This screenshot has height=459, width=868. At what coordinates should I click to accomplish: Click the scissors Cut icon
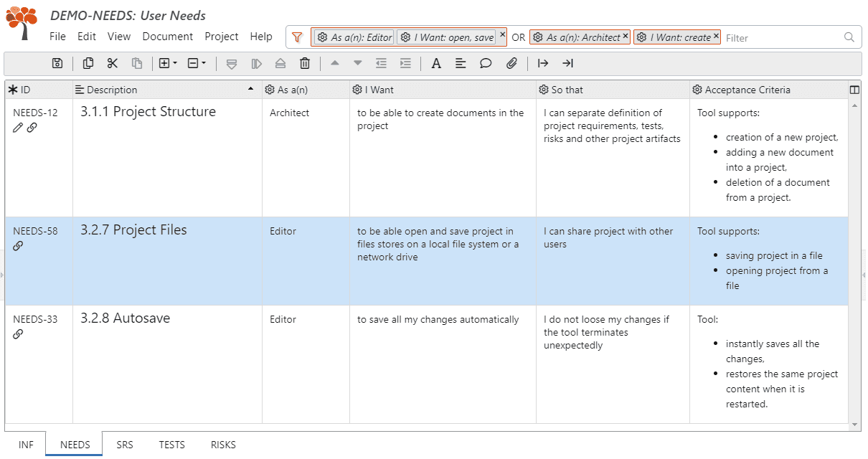pyautogui.click(x=113, y=64)
